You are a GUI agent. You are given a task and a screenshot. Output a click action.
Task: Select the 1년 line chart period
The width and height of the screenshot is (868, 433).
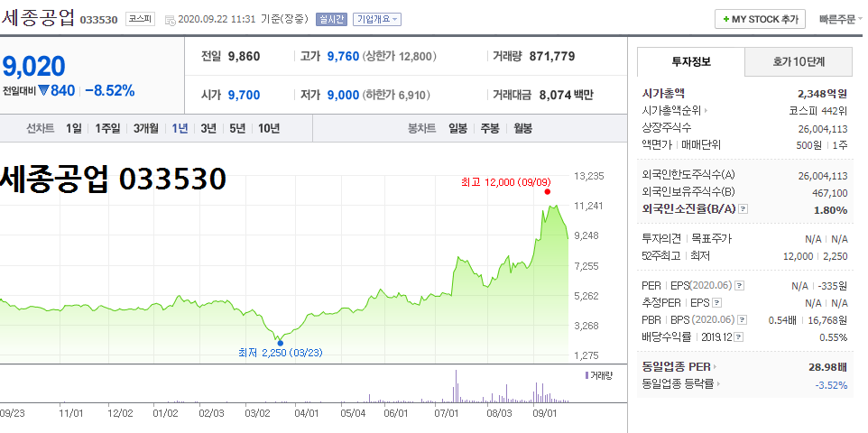pos(180,128)
